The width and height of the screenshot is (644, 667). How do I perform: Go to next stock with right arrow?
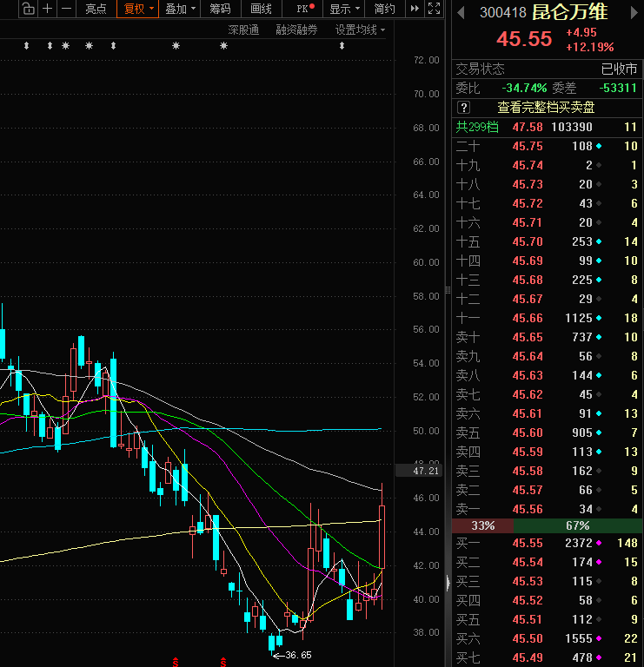point(634,13)
